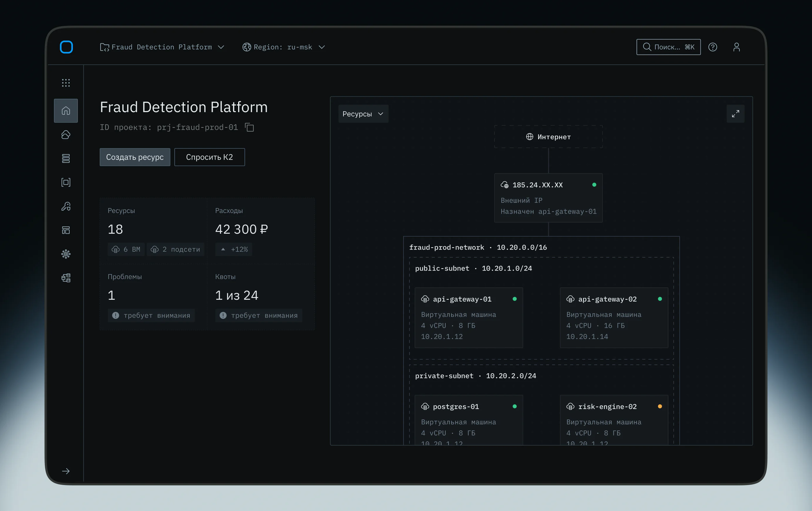This screenshot has width=812, height=511.
Task: Open the Ресурсы view dropdown
Action: pos(363,114)
